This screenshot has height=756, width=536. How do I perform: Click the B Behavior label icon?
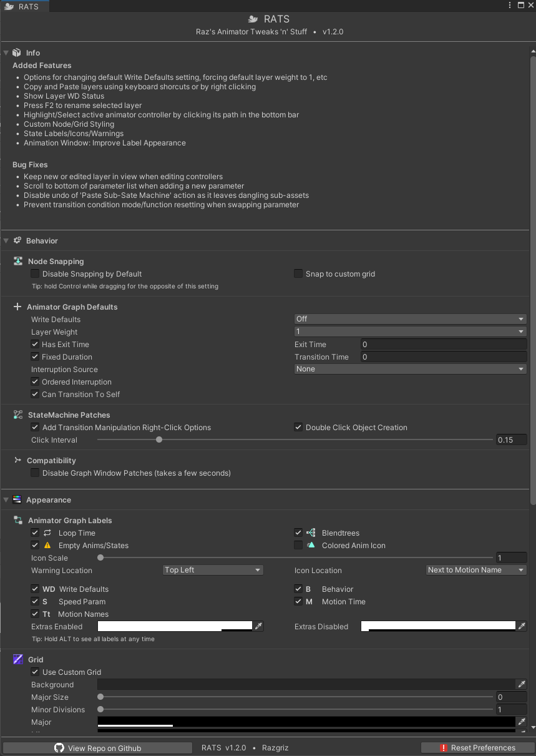[308, 589]
